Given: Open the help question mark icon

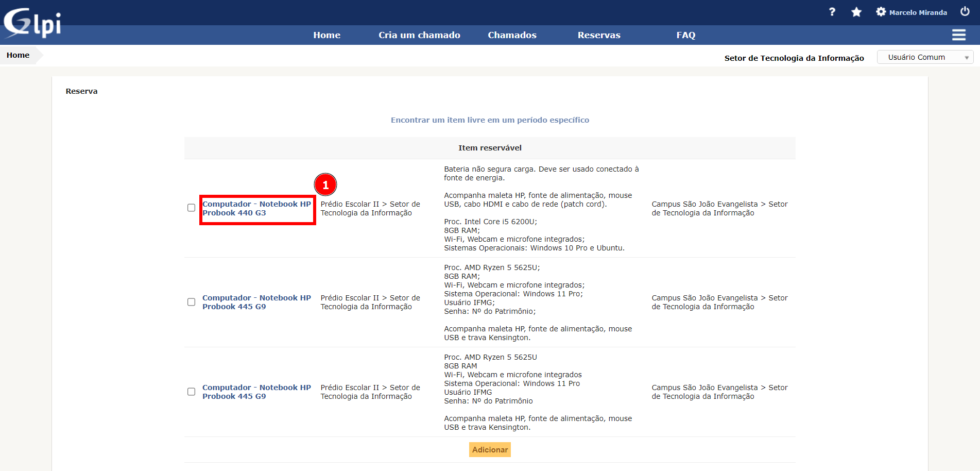Looking at the screenshot, I should [832, 12].
